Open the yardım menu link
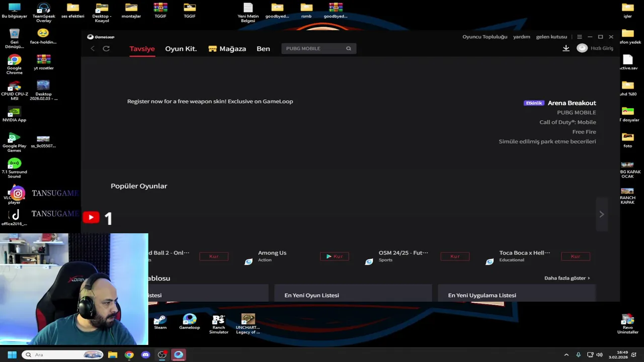The width and height of the screenshot is (644, 362). [x=522, y=37]
